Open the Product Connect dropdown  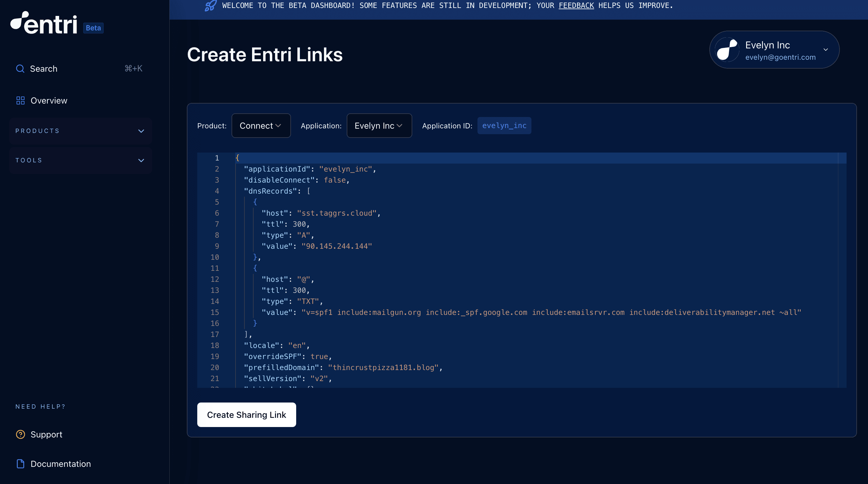(x=261, y=126)
